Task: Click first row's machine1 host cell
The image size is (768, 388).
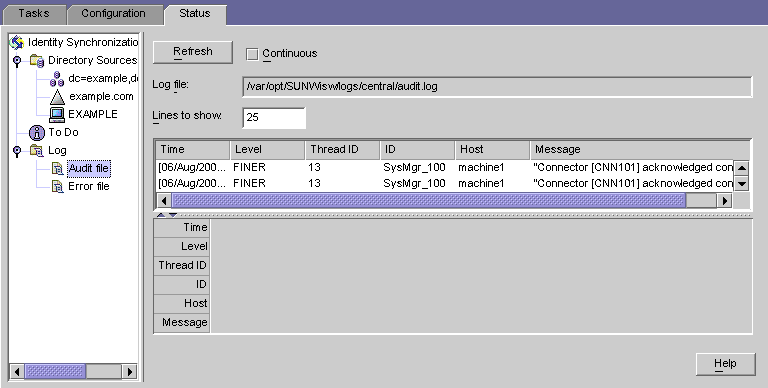Action: point(493,168)
